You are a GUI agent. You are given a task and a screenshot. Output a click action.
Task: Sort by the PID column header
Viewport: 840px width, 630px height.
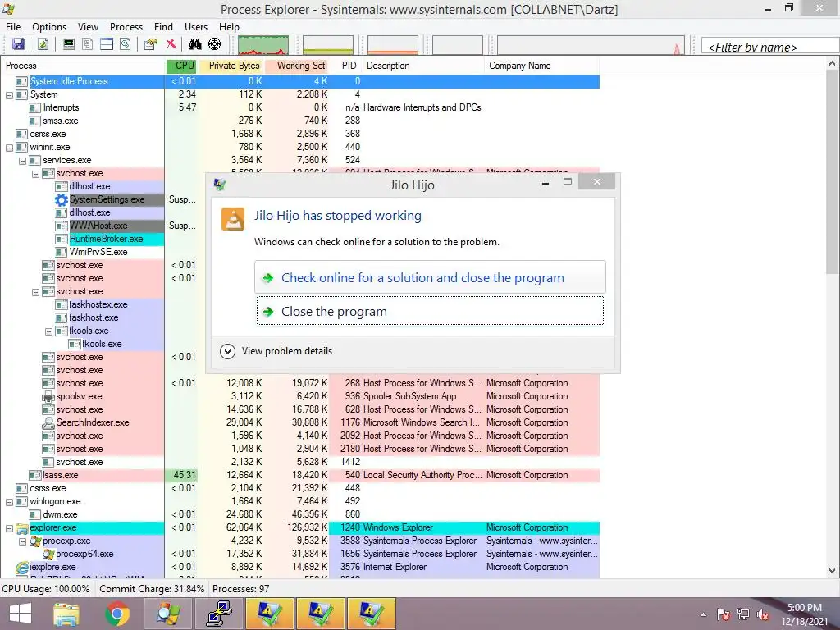click(345, 66)
